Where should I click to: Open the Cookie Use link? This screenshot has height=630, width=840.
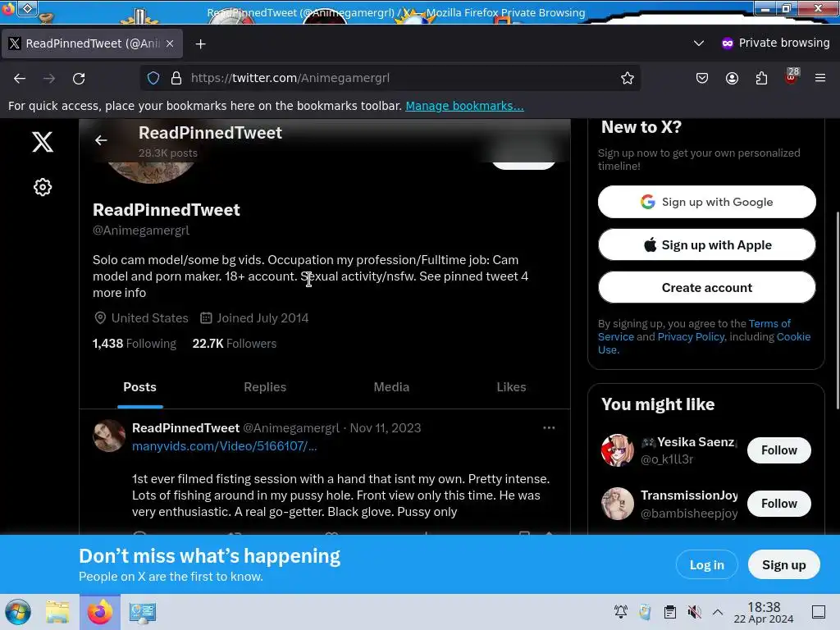point(793,337)
